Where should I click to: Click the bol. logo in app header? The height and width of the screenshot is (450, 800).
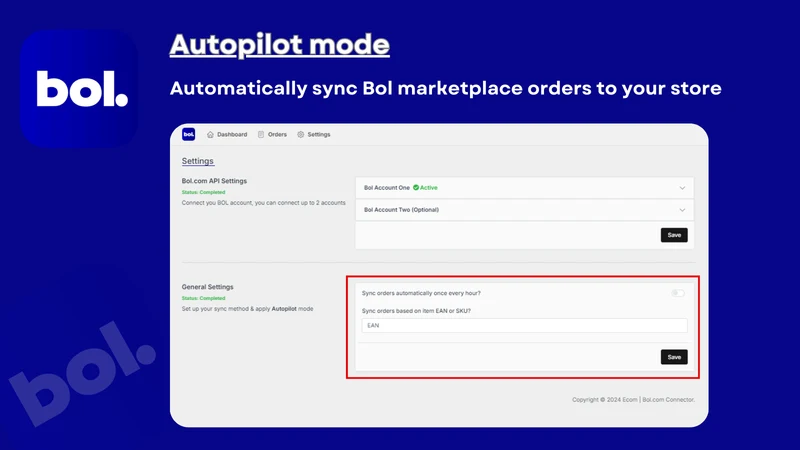coord(188,134)
